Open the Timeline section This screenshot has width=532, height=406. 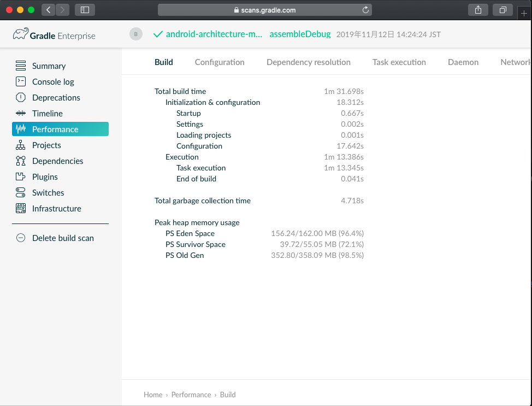(47, 113)
